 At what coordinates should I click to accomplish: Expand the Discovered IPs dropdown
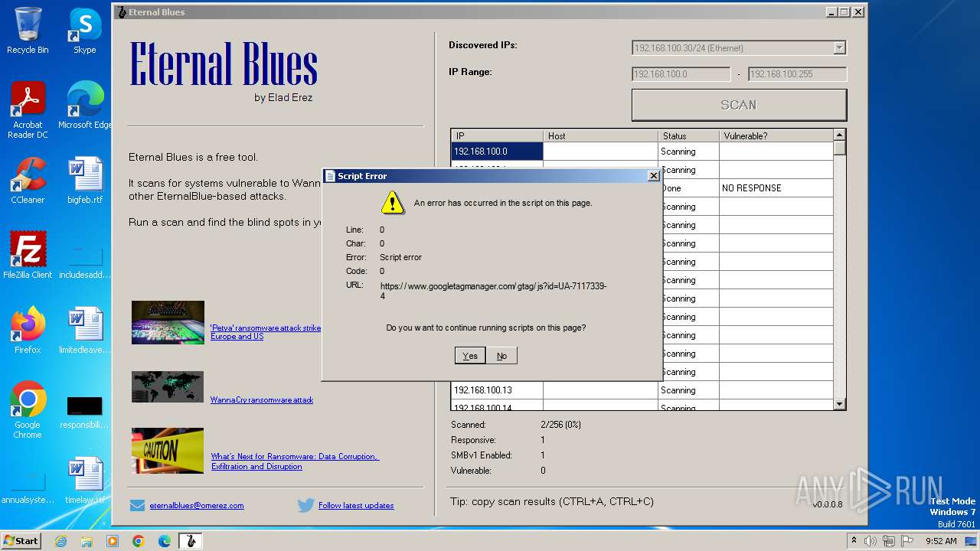pos(839,48)
